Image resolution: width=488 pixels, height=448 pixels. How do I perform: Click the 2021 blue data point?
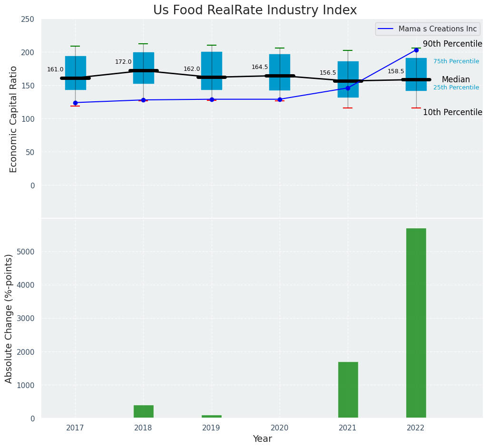(348, 88)
